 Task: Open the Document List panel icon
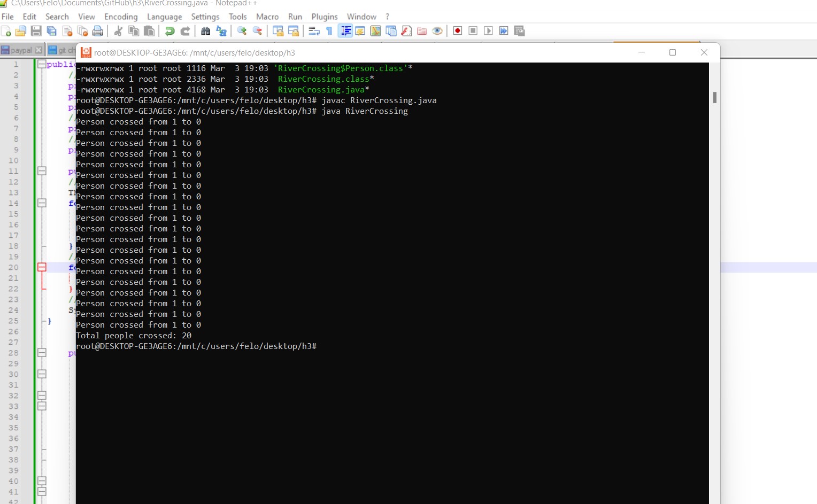(391, 31)
